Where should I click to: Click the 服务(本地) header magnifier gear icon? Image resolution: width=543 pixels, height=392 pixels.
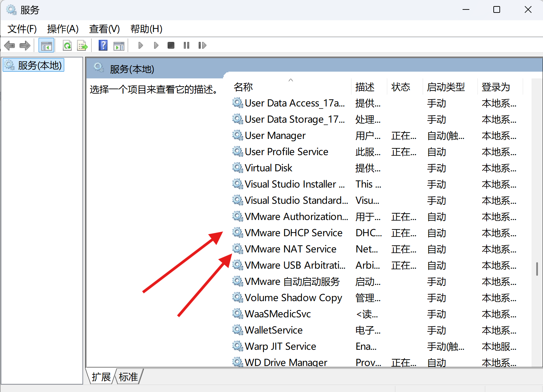click(99, 68)
